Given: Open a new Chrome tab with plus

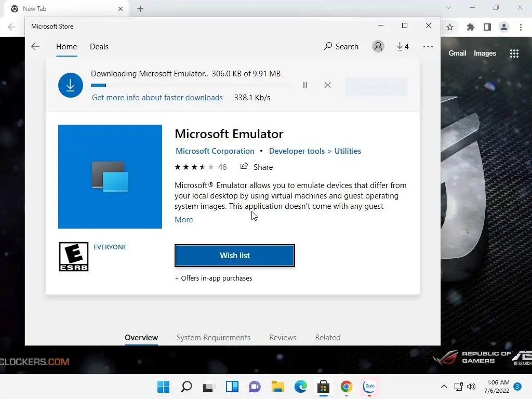Looking at the screenshot, I should [140, 9].
